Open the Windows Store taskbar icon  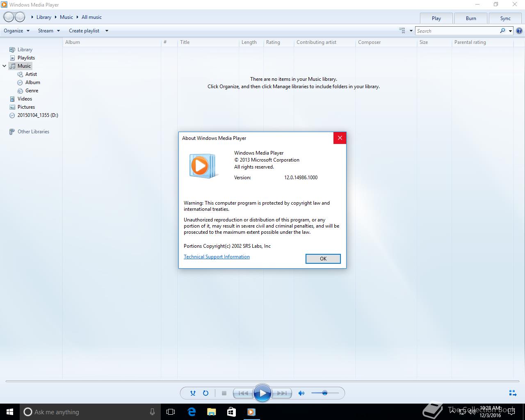[x=231, y=412]
